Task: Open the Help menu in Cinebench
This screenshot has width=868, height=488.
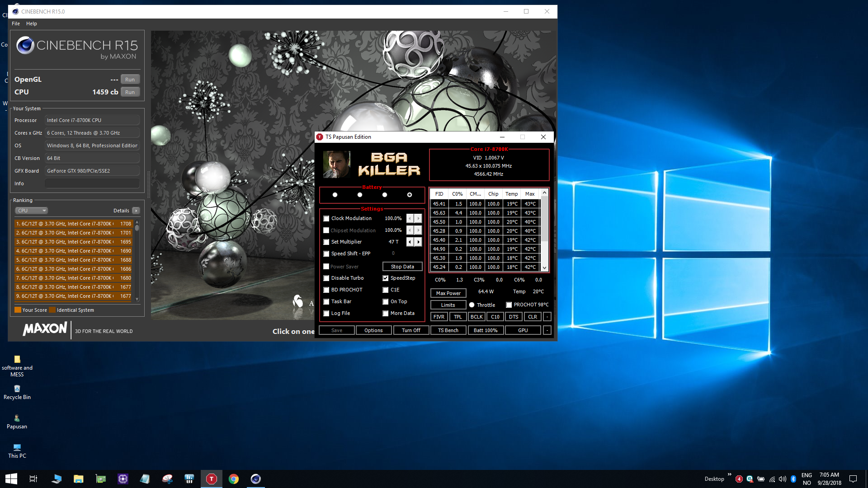Action: (x=32, y=23)
